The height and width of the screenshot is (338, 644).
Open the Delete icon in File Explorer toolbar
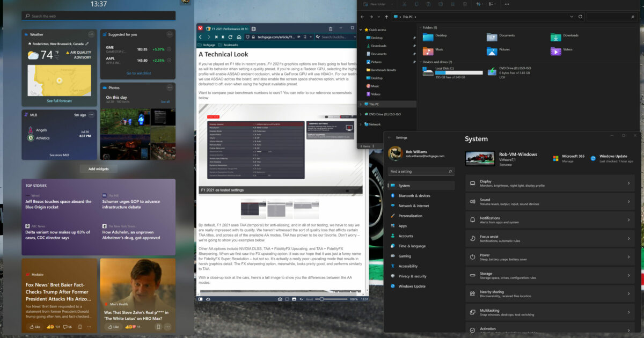pos(465,4)
